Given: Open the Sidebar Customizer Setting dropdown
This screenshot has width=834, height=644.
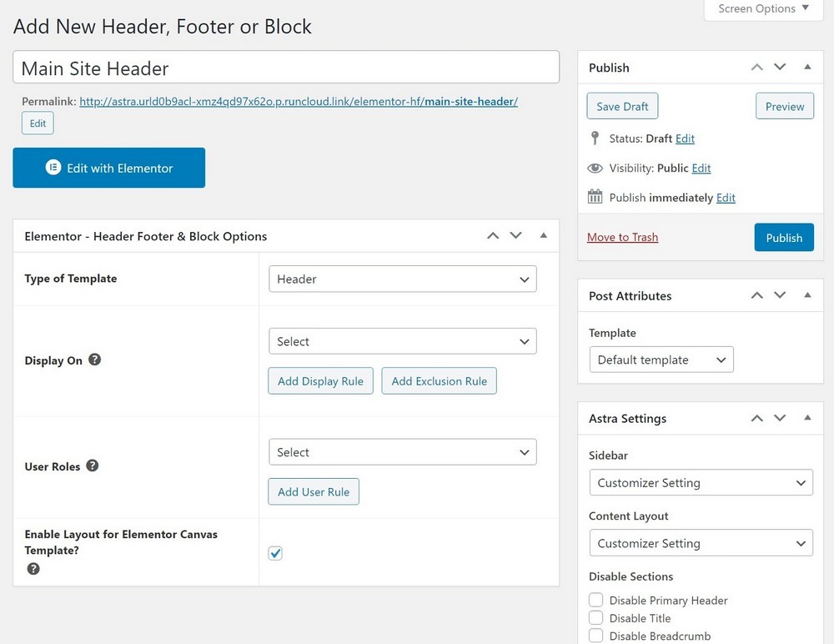Looking at the screenshot, I should pyautogui.click(x=701, y=483).
